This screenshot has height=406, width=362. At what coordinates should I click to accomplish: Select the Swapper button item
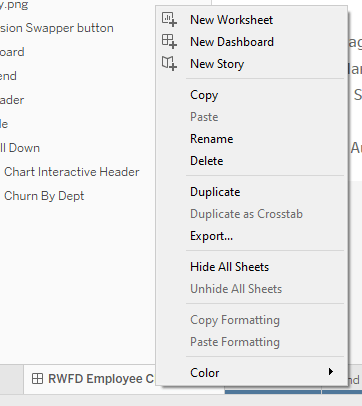(57, 28)
